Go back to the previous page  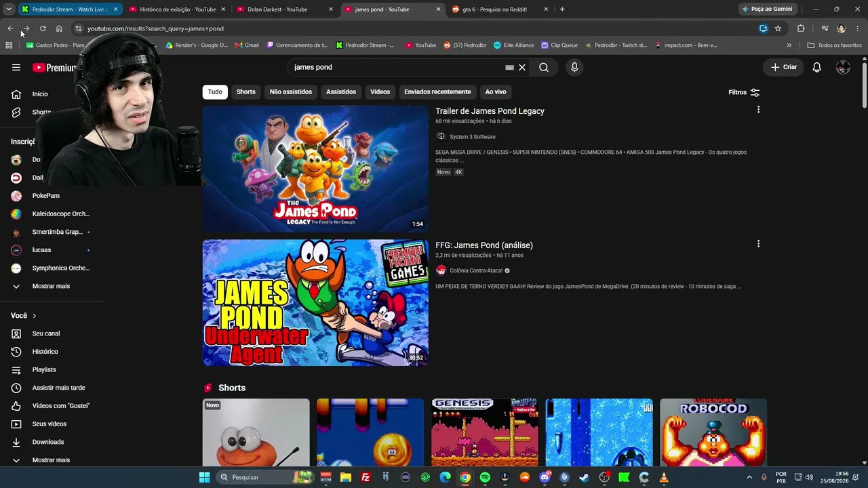tap(10, 28)
